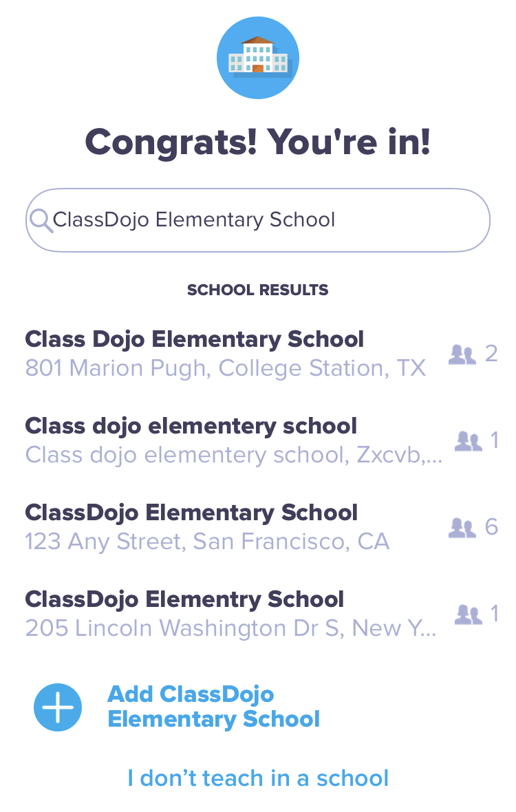Focus the school search field

[258, 220]
